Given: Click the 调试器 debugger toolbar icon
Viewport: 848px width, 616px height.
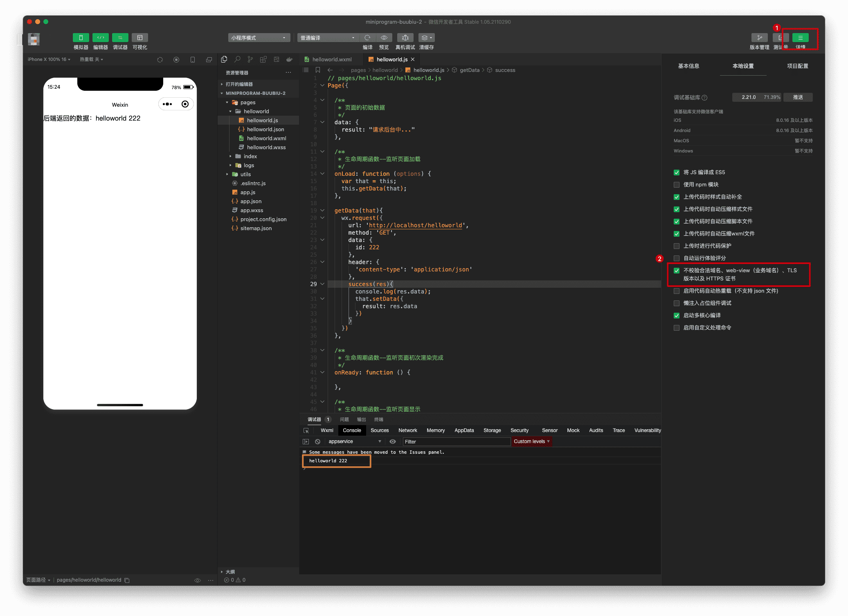Looking at the screenshot, I should tap(120, 38).
